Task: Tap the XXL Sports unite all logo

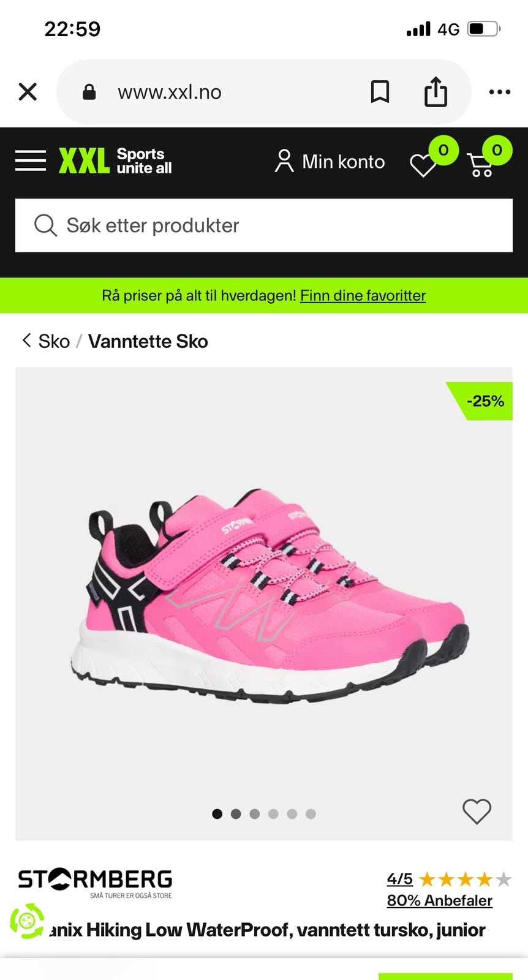Action: 115,160
